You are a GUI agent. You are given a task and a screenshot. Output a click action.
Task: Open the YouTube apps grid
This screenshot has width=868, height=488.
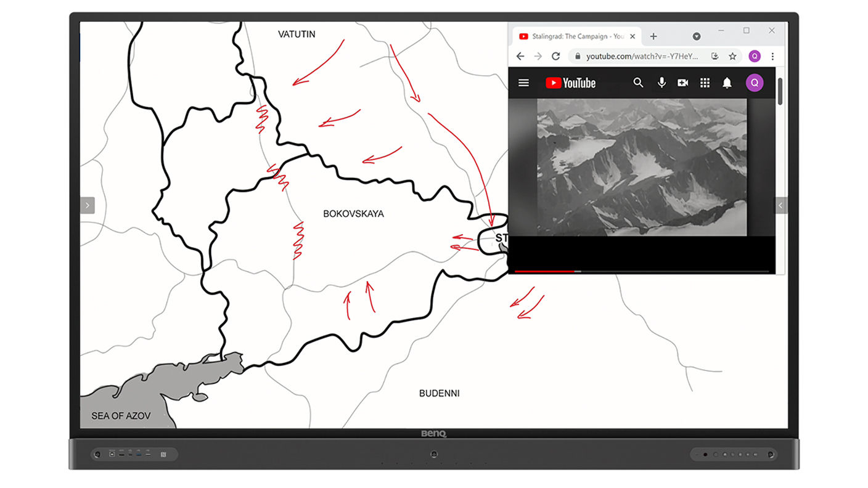(705, 83)
